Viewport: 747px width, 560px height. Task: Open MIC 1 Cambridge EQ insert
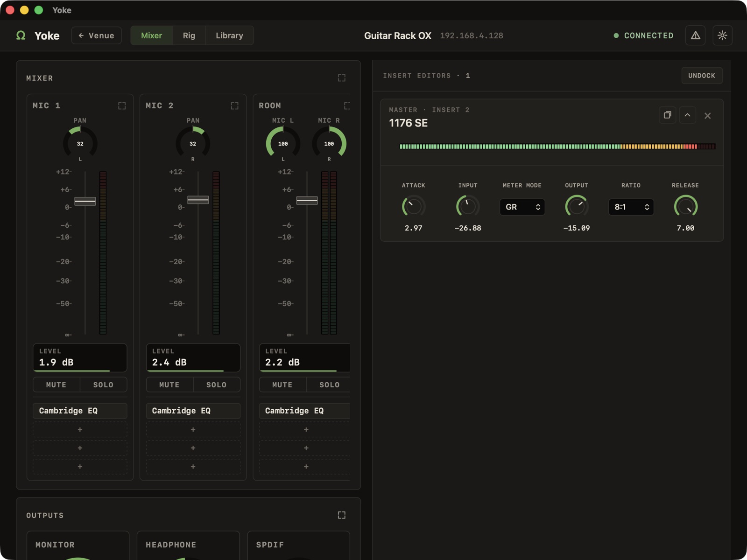click(x=80, y=411)
